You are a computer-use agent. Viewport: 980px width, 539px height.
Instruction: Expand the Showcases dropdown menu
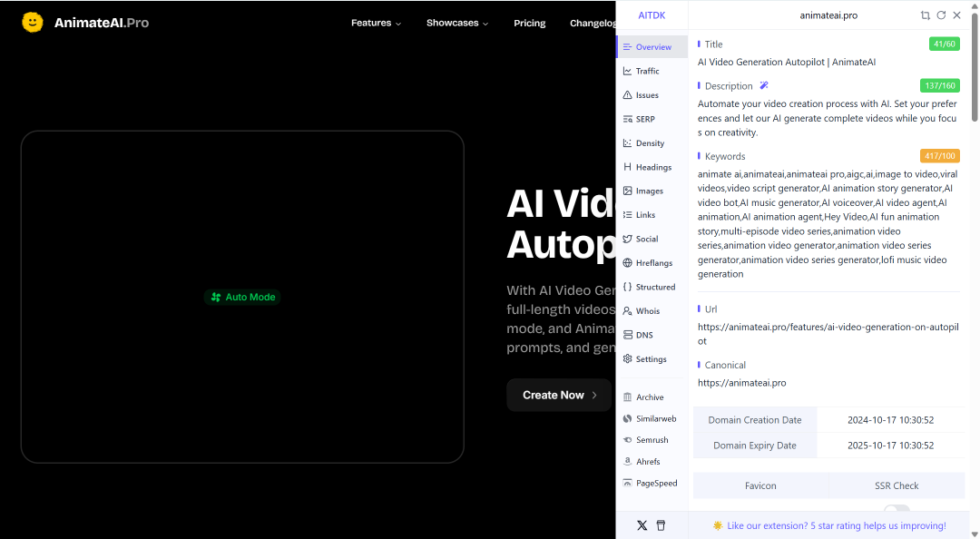tap(456, 23)
